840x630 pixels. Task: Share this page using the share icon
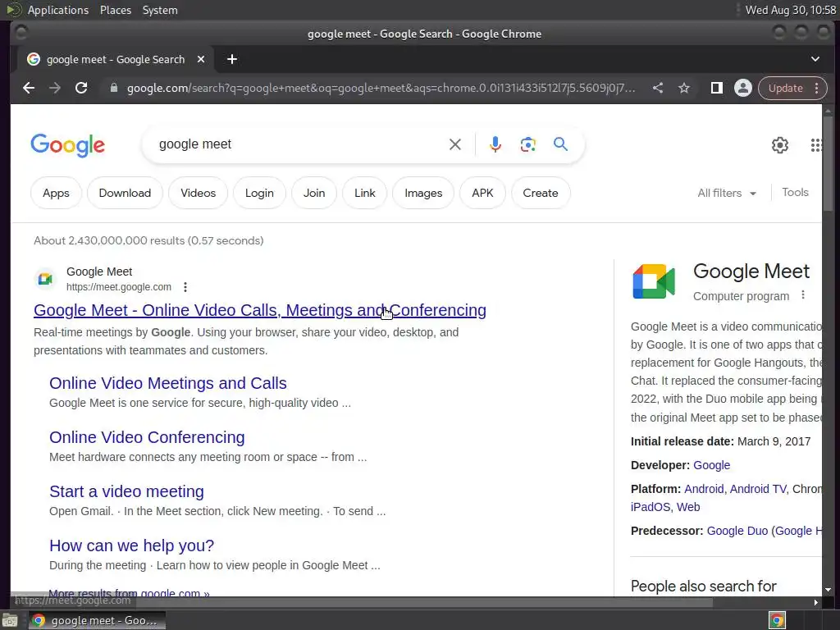tap(658, 88)
